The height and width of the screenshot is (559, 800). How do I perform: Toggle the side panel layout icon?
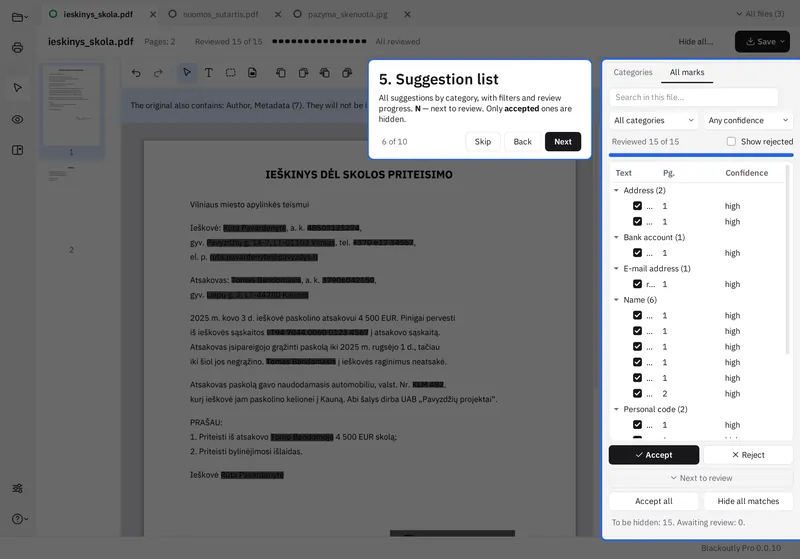pos(17,150)
